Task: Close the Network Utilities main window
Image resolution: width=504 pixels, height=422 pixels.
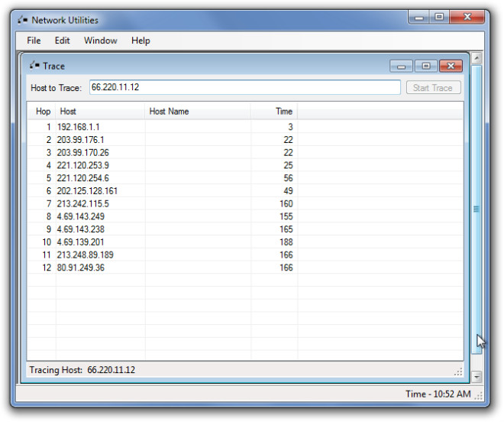Action: 467,17
